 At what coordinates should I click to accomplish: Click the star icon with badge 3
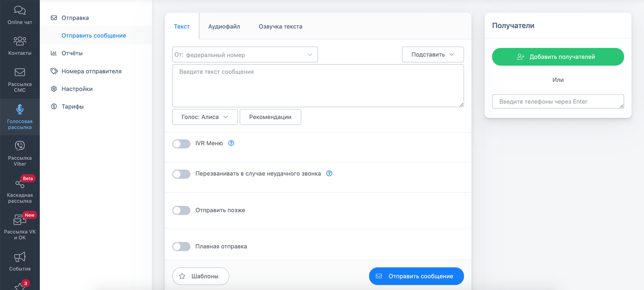(x=20, y=286)
